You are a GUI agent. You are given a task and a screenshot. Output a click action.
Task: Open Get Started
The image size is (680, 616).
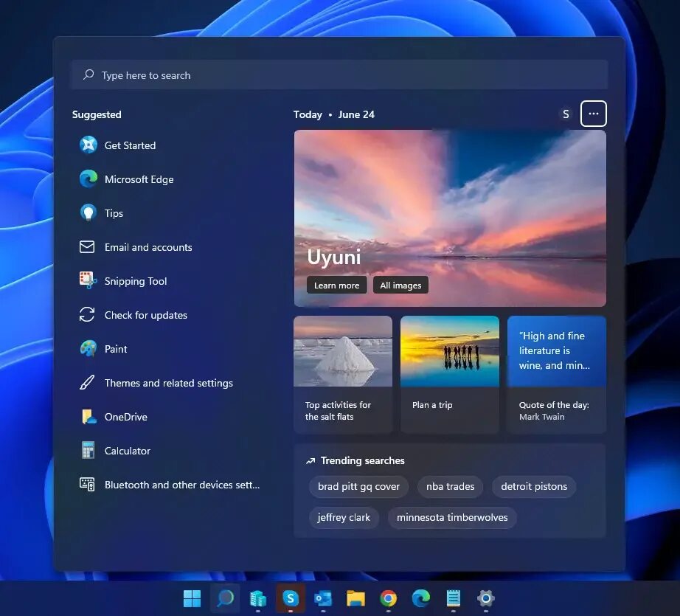click(x=130, y=145)
